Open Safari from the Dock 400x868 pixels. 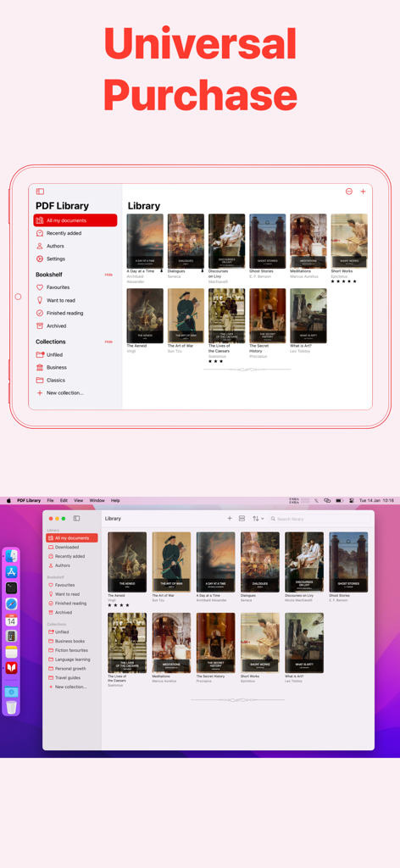click(12, 604)
